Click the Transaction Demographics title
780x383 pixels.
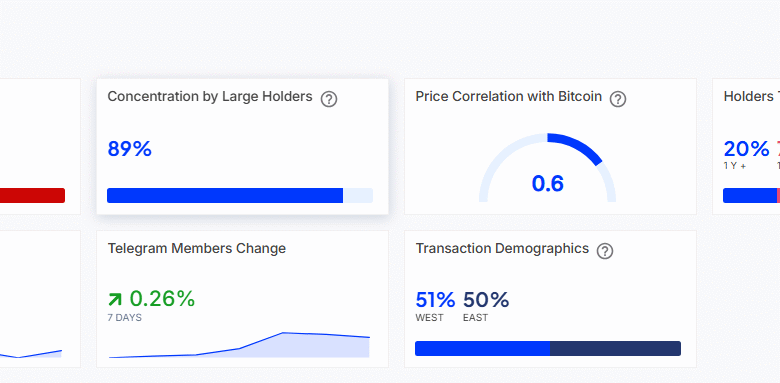502,248
